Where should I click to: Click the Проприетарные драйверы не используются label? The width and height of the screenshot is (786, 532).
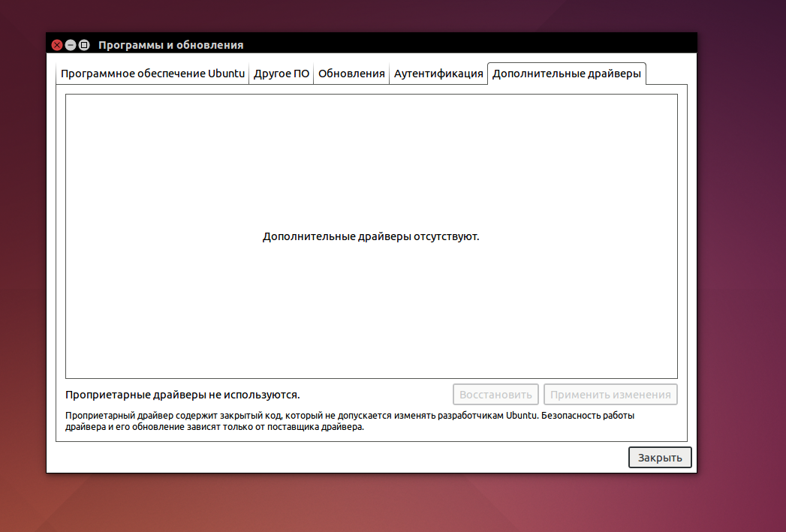182,395
